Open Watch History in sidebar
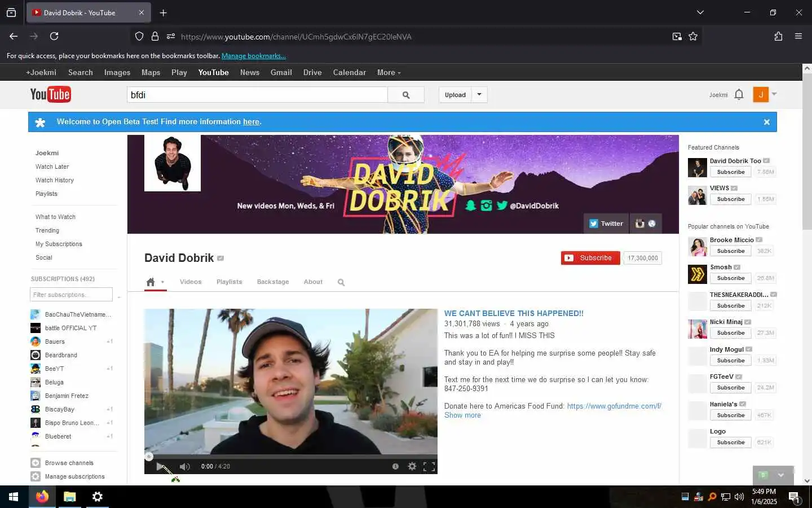 pyautogui.click(x=55, y=180)
